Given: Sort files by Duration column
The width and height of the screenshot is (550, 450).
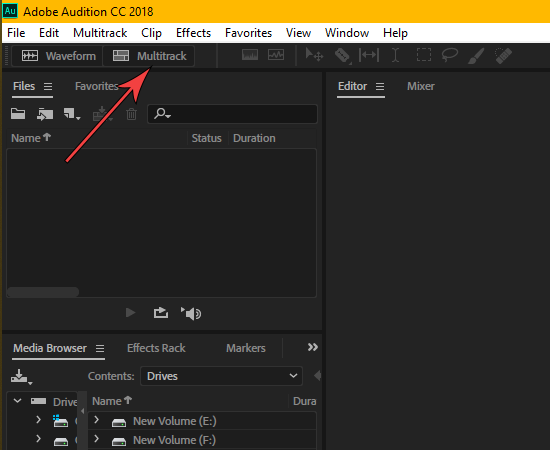Looking at the screenshot, I should coord(254,138).
